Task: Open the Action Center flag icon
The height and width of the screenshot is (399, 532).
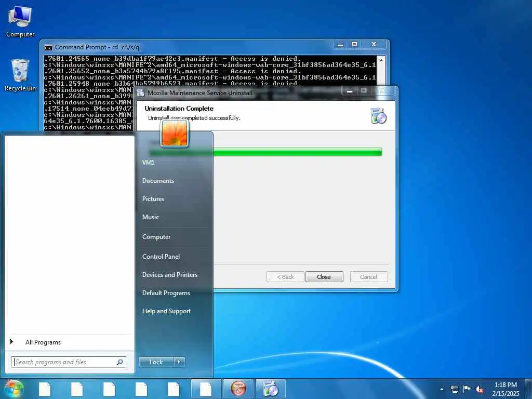Action: click(467, 389)
